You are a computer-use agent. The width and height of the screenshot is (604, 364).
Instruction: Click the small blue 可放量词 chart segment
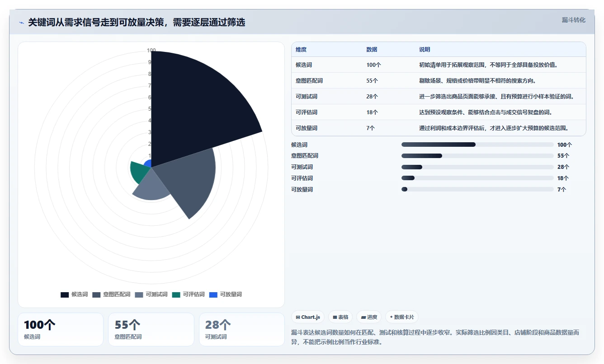point(148,163)
